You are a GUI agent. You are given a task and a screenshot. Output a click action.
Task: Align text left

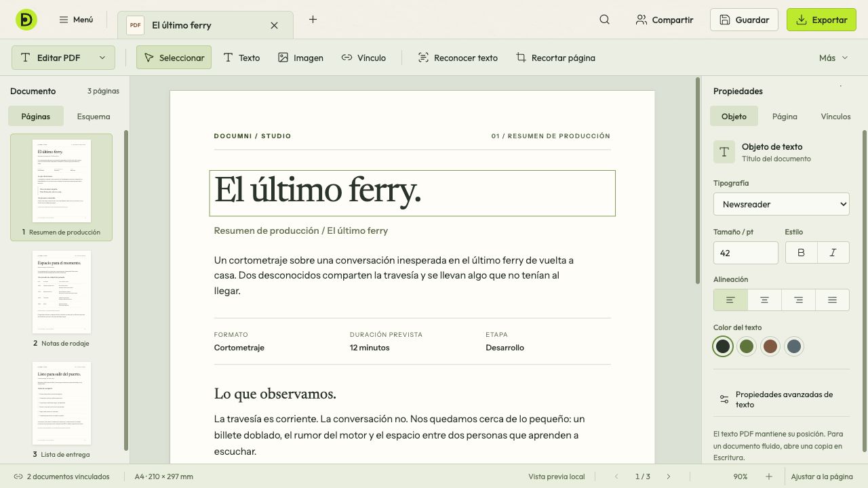[730, 300]
